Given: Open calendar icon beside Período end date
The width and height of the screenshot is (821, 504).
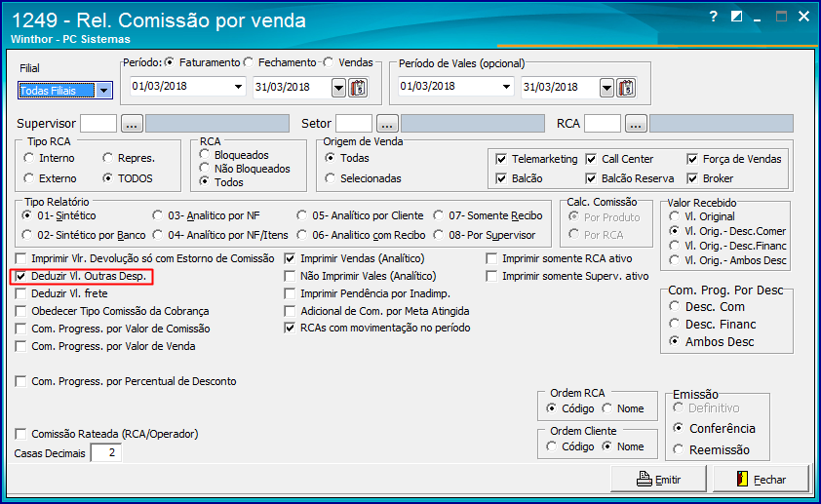Looking at the screenshot, I should [x=358, y=88].
